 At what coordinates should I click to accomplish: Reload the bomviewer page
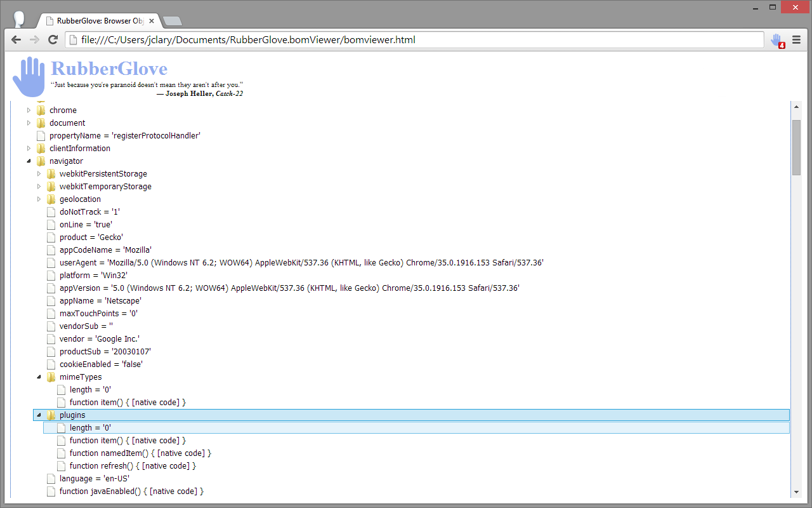point(53,40)
